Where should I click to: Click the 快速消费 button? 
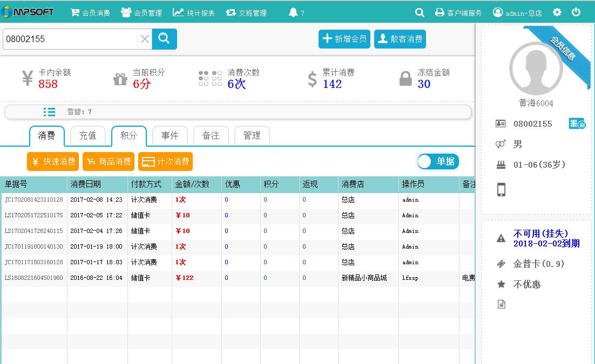click(53, 161)
